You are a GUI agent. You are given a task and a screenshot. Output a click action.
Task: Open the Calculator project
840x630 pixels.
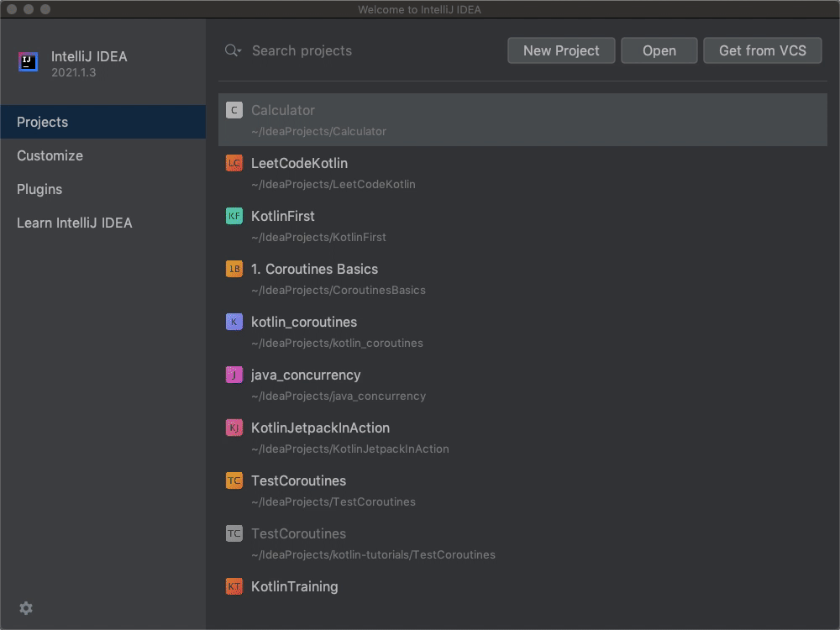coord(522,120)
